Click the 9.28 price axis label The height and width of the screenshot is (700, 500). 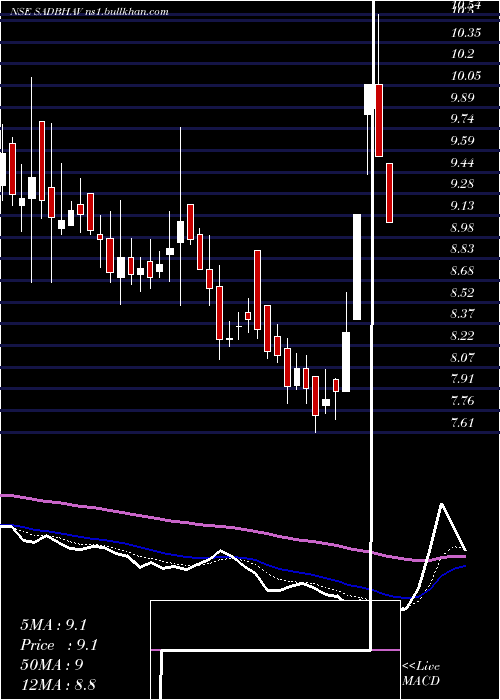point(462,183)
